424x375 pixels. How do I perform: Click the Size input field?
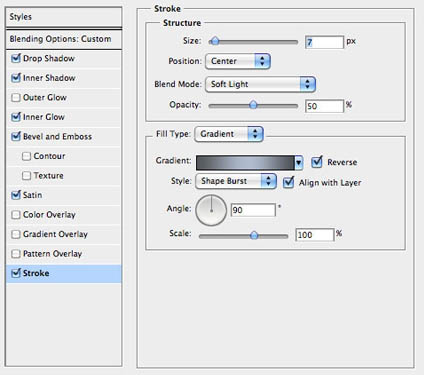(324, 42)
